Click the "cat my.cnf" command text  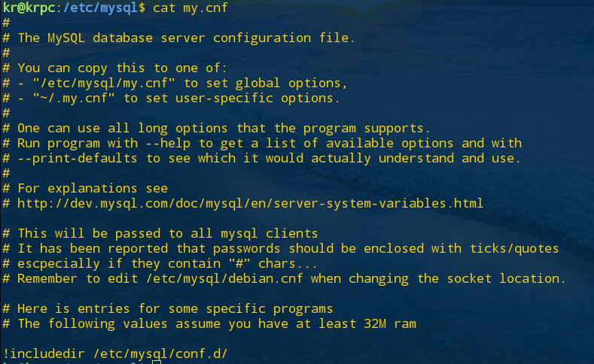pyautogui.click(x=190, y=8)
